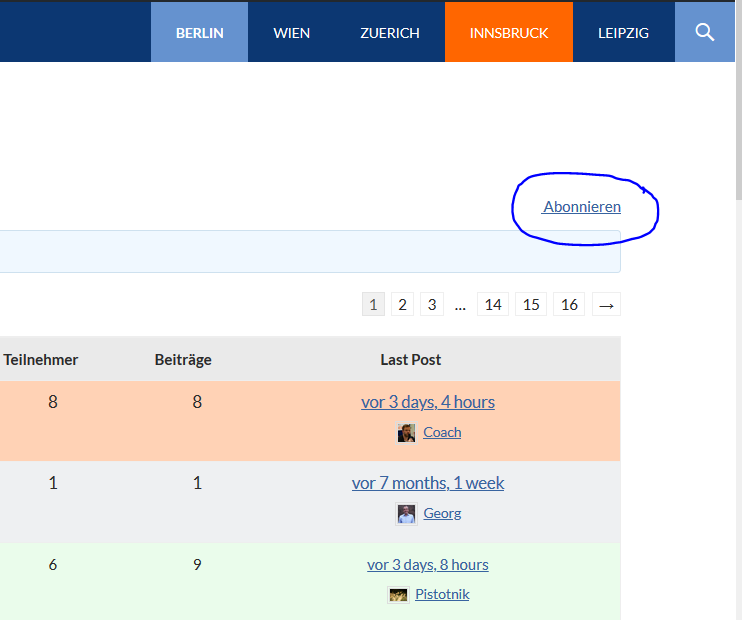Open the 'vor 7 months, 1 week' post link
The width and height of the screenshot is (742, 620).
[x=428, y=483]
